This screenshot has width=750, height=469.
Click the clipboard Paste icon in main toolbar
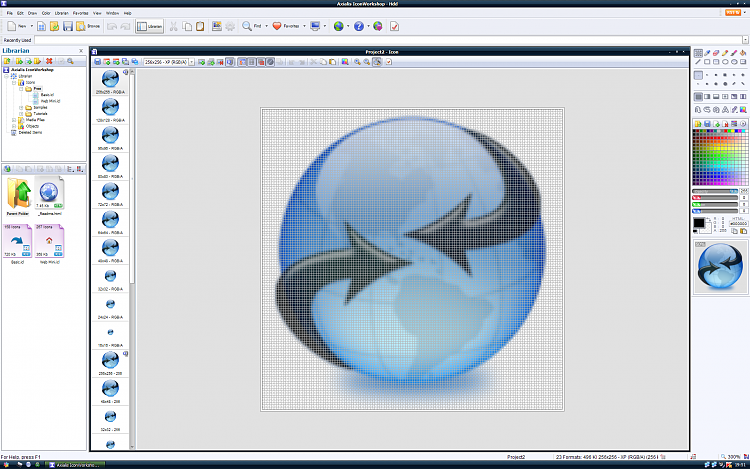click(x=200, y=26)
